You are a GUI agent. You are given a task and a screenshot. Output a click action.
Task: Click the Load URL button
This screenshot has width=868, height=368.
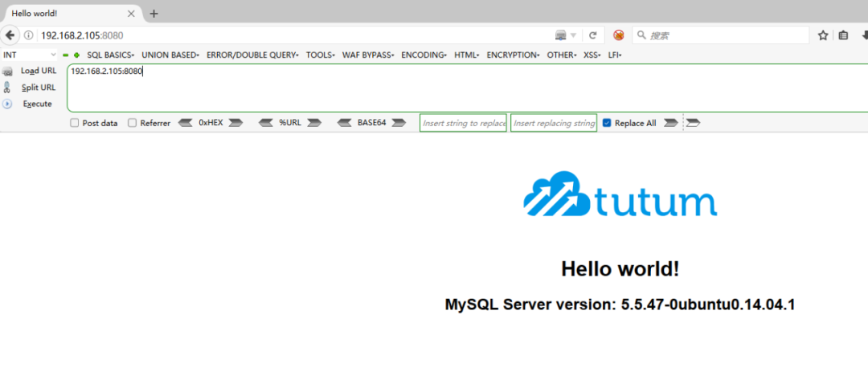pos(39,71)
